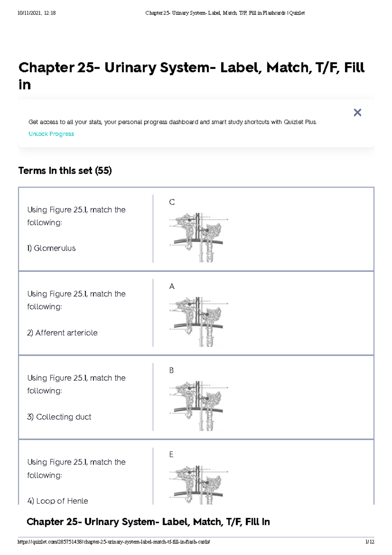Image resolution: width=392 pixels, height=555 pixels.
Task: Enlarge the Collecting duct card's diagram
Action: tap(198, 406)
